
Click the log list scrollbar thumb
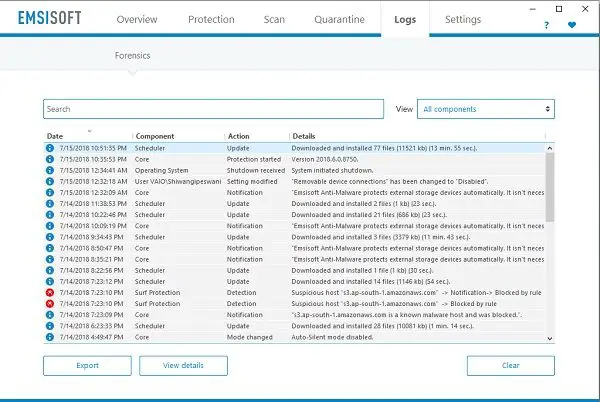[x=549, y=187]
